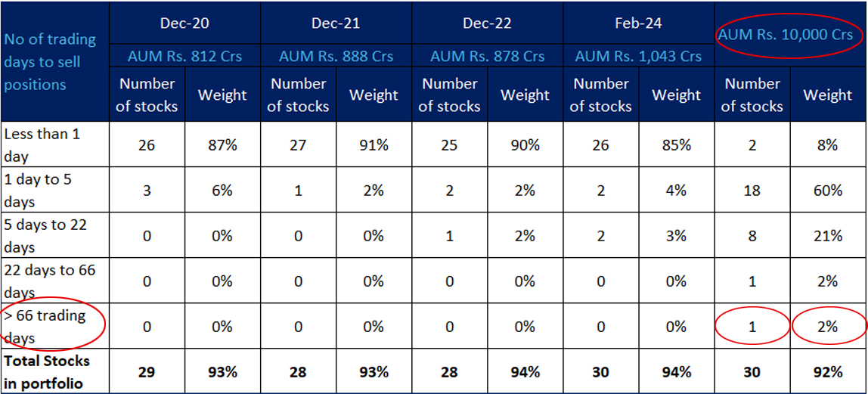Select the 'No of trading days to sell positions' header
868x394 pixels.
[50, 61]
